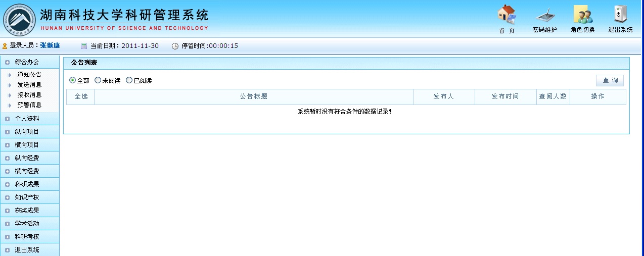Expand the 科研成果 sidebar section
This screenshot has width=644, height=256.
(x=27, y=184)
